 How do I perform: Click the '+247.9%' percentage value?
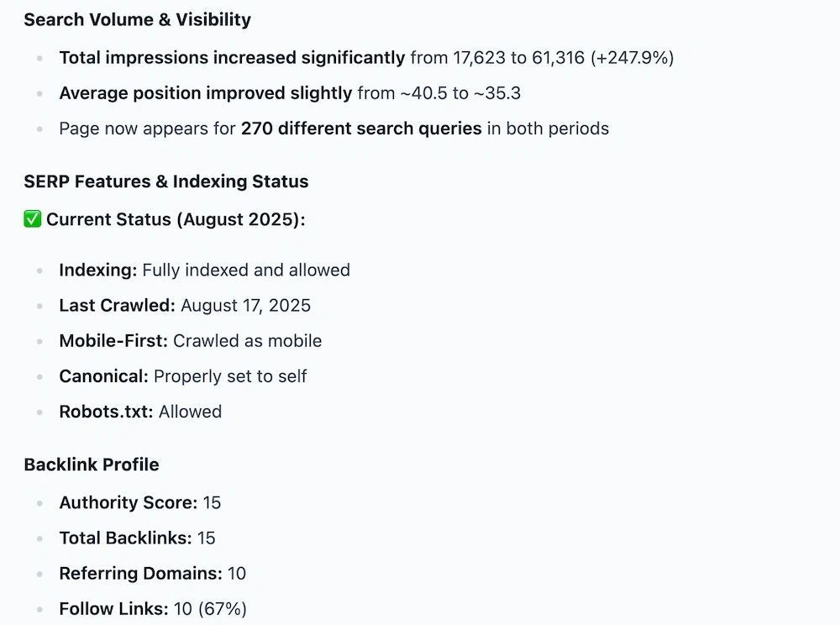pos(633,58)
